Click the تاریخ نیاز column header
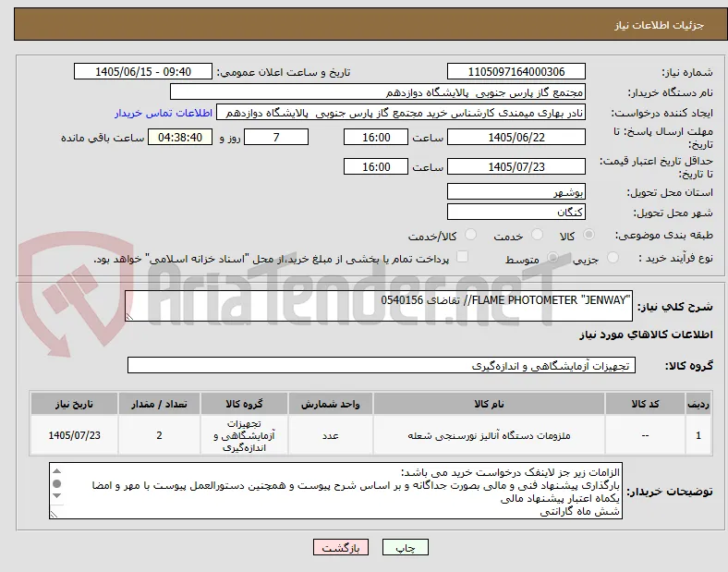The image size is (728, 572). pos(74,404)
